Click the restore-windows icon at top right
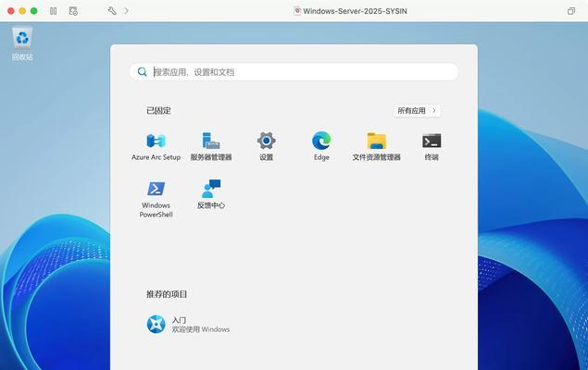Viewport: 588px width, 370px height. [x=570, y=11]
